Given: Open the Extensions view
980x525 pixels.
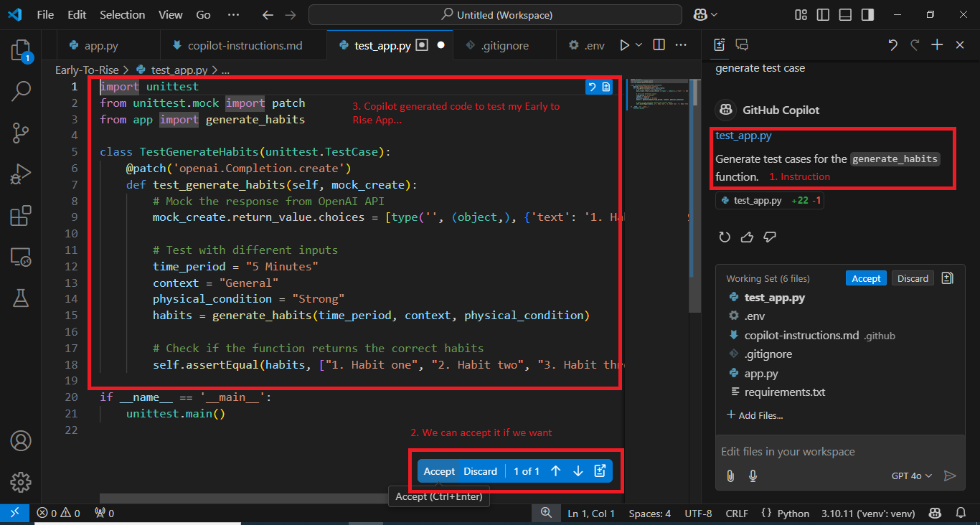Looking at the screenshot, I should coord(21,215).
